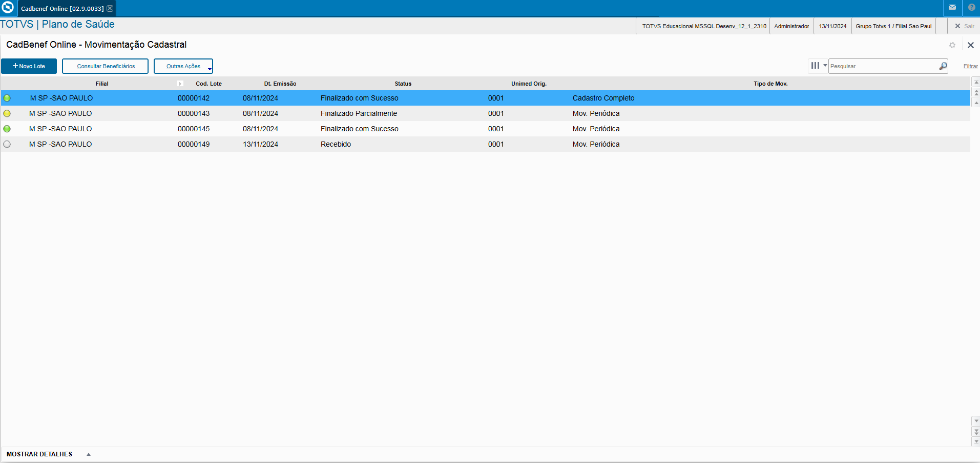Click the magnifying glass search icon

pos(943,66)
